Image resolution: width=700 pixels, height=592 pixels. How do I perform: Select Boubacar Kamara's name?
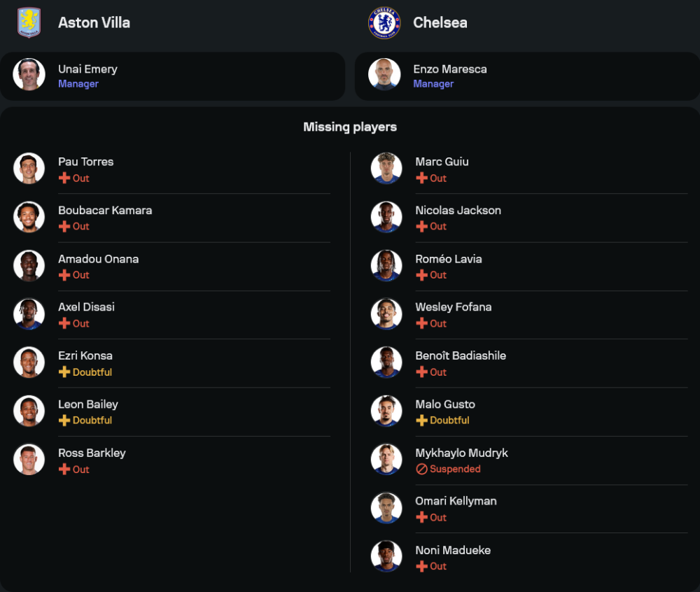[105, 210]
